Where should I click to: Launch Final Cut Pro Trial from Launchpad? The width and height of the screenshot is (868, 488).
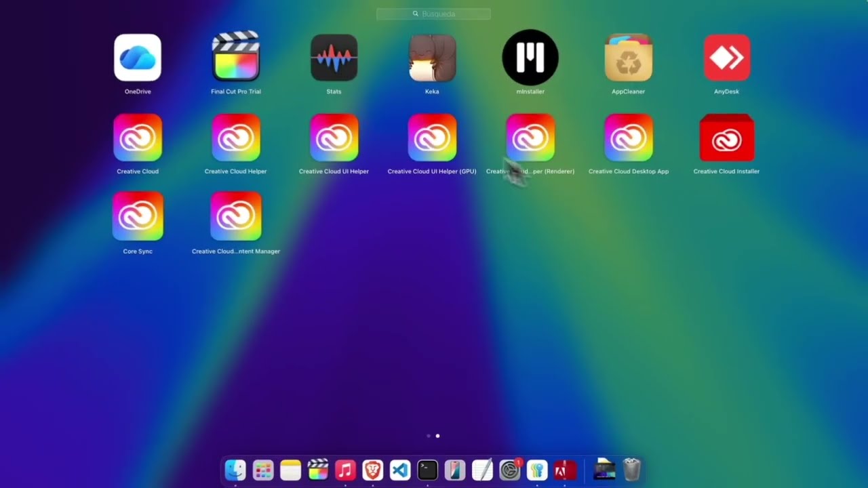236,57
